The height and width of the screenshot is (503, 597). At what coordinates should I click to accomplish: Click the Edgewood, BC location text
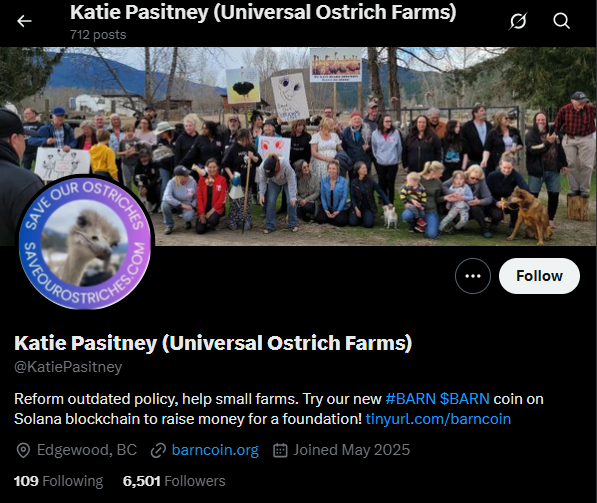point(87,450)
